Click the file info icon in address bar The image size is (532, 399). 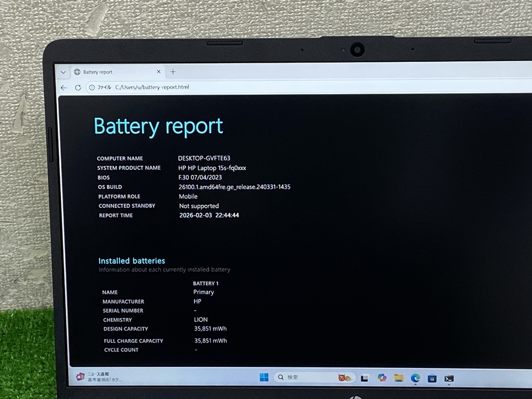(x=92, y=87)
